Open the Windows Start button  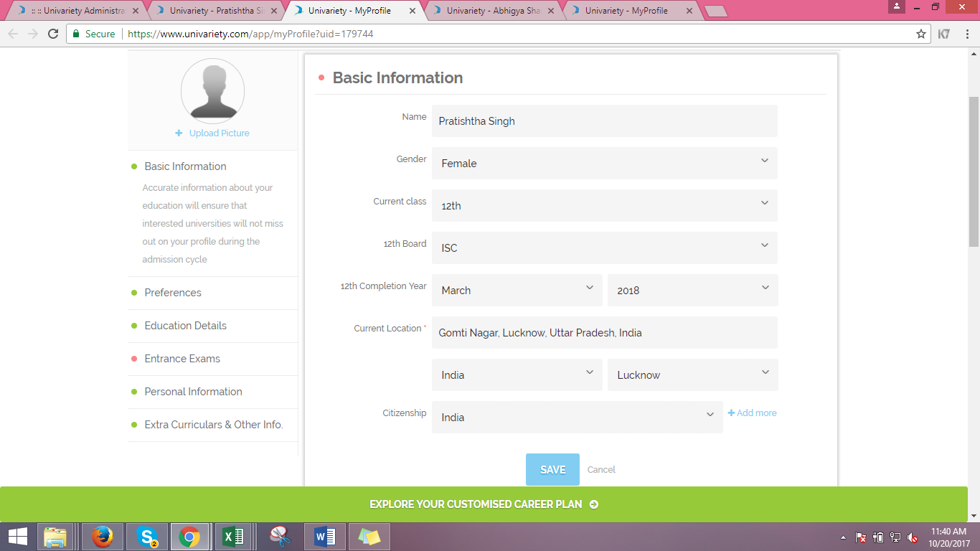(x=17, y=537)
